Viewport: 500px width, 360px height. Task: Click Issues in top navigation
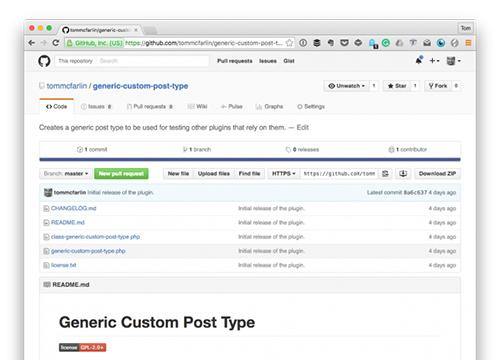(x=268, y=61)
